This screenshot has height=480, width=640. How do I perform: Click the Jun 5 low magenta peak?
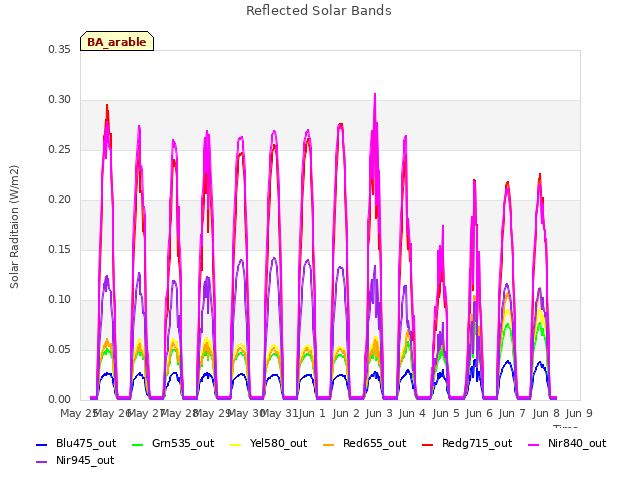tap(442, 229)
